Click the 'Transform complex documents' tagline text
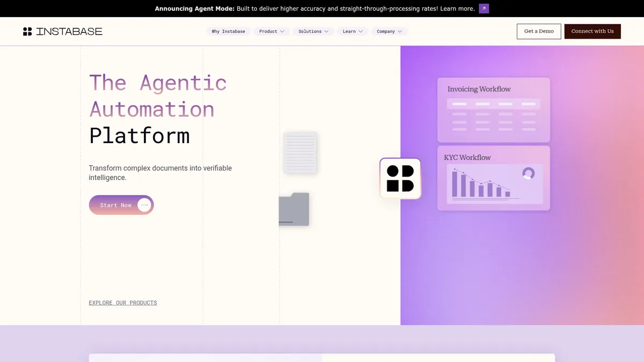 tap(160, 173)
